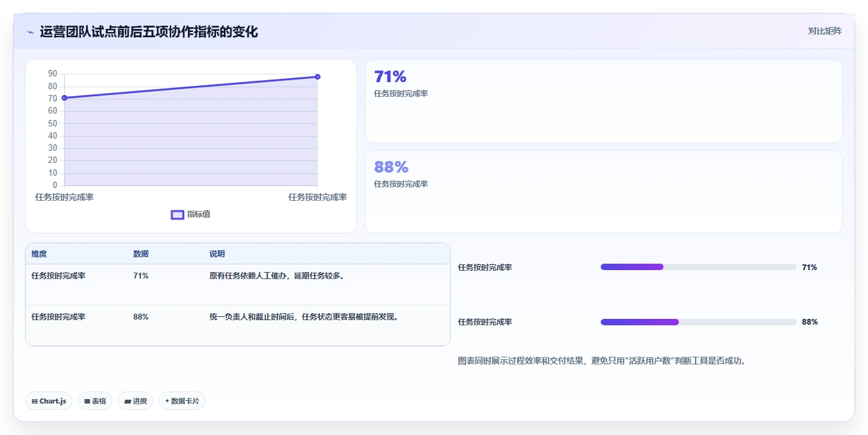Click the Chart.js tag chip
Screen dimensions: 868x435
pos(49,401)
